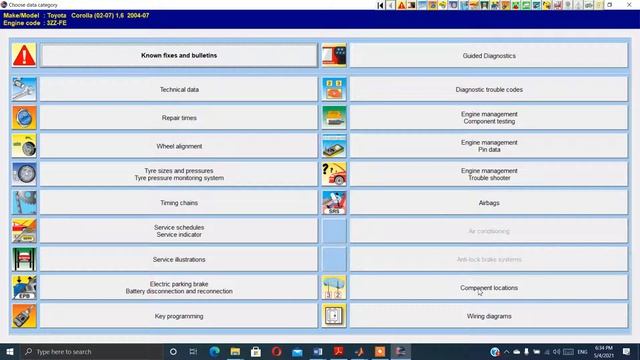Click the back arrow in the top toolbar
This screenshot has height=360, width=640.
391,5
